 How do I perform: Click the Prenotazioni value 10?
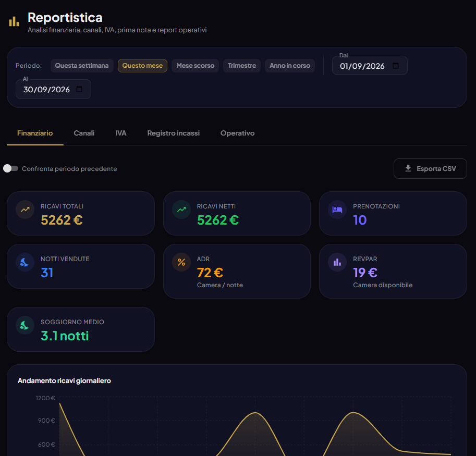[360, 220]
